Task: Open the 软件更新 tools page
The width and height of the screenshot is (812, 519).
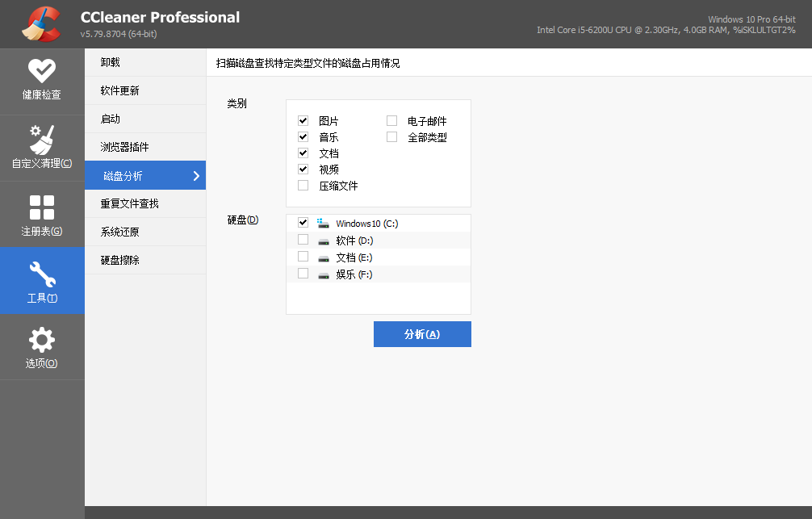Action: pyautogui.click(x=145, y=90)
